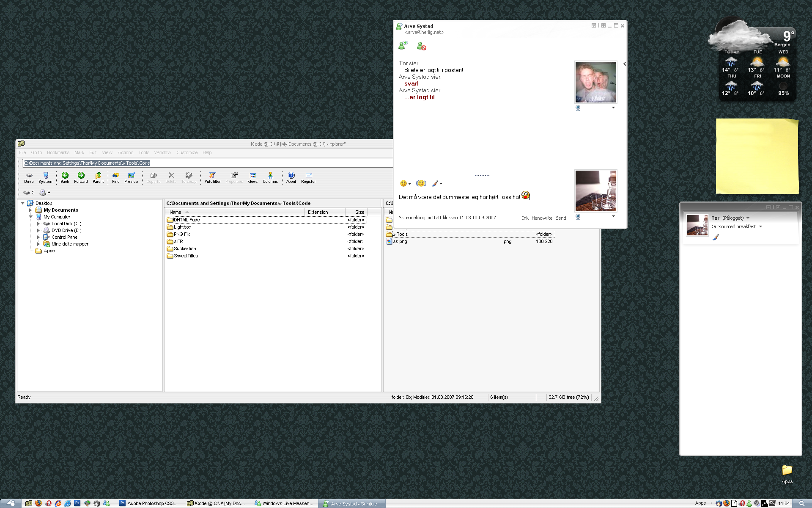Go Forward with the green arrow icon
The image size is (812, 508).
pos(81,177)
